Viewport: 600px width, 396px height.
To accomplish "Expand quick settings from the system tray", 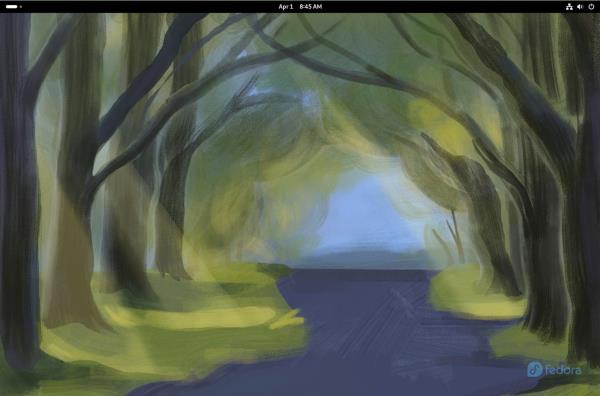I will click(580, 7).
